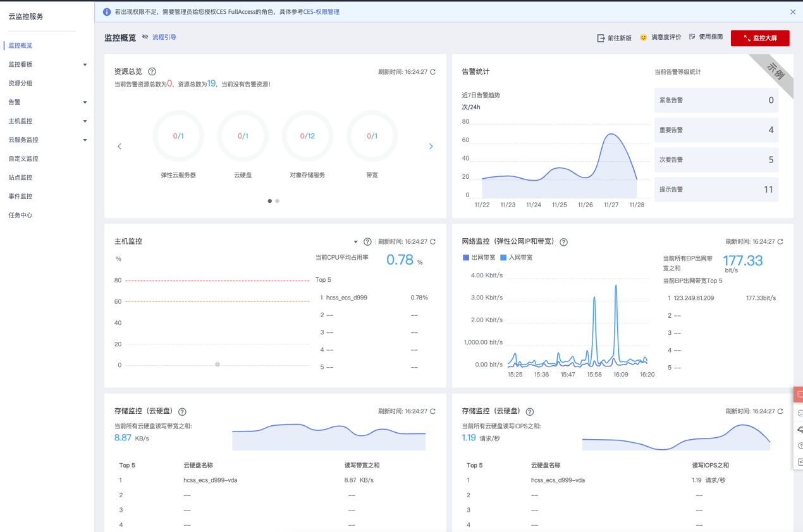
Task: Expand the 告警 sidebar arrow
Action: click(85, 102)
